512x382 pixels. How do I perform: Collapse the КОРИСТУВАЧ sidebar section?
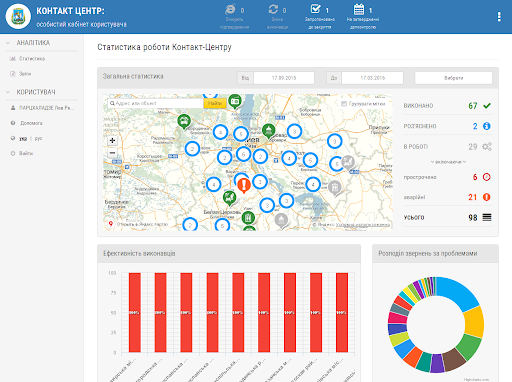[x=8, y=92]
